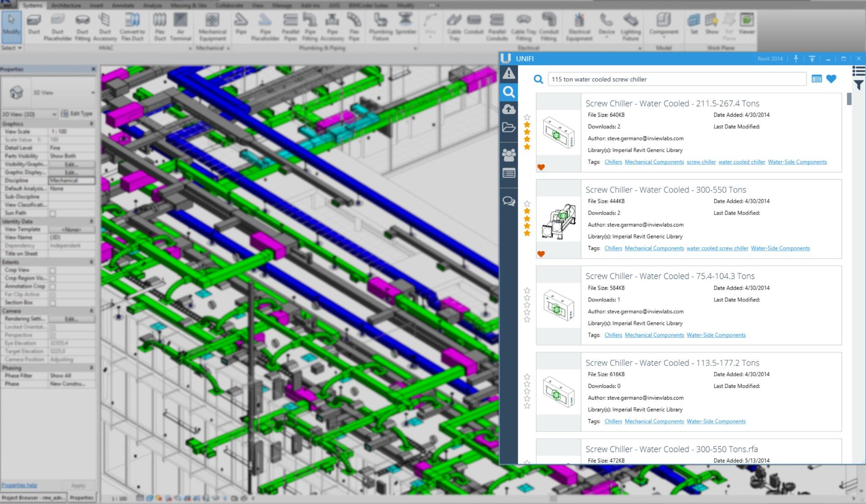Open the Select dropdown below Modify
Screen dimensions: 866x504
point(11,48)
